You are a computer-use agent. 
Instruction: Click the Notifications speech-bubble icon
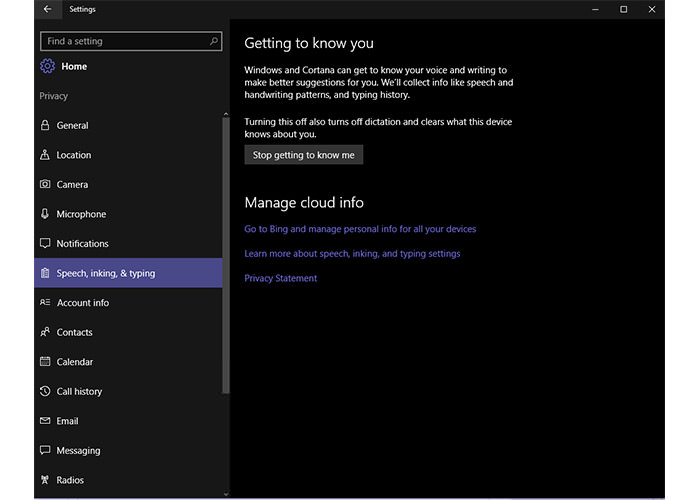45,244
